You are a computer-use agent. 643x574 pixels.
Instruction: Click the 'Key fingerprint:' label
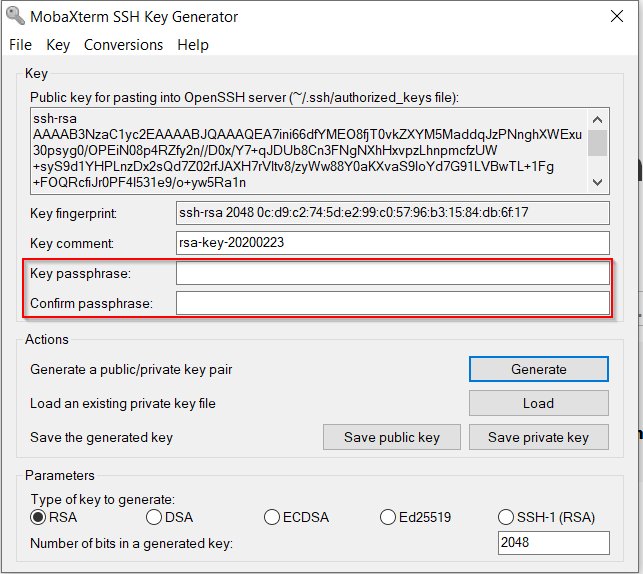pyautogui.click(x=73, y=214)
